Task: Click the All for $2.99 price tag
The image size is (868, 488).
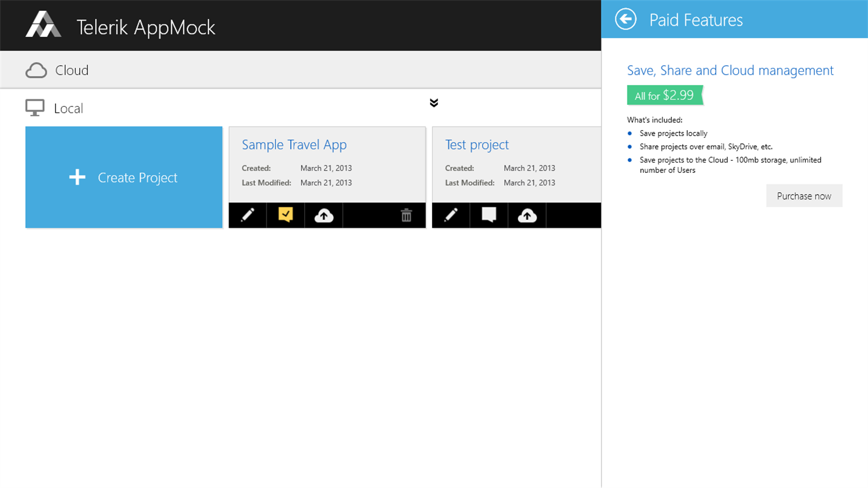Action: click(x=665, y=95)
